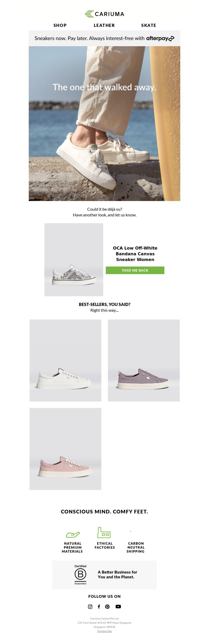Click the Cariuma logo at top
The image size is (209, 644).
(104, 14)
